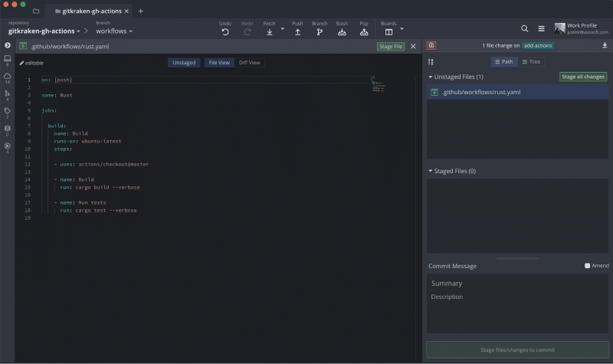Click the Undo toolbar icon
Image resolution: width=613 pixels, height=364 pixels.
tap(225, 32)
